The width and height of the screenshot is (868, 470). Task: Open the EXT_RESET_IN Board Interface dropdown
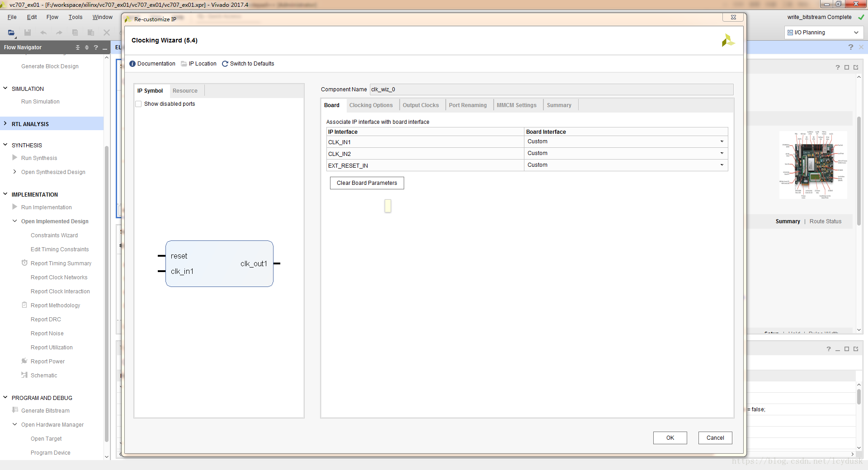722,165
